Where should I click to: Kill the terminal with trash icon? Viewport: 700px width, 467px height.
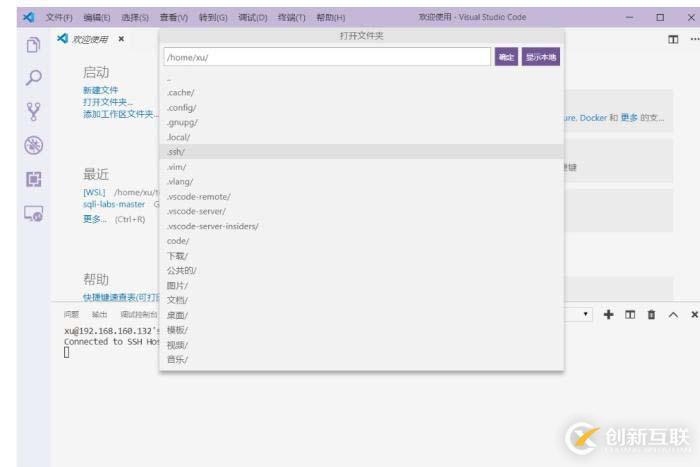tap(651, 315)
